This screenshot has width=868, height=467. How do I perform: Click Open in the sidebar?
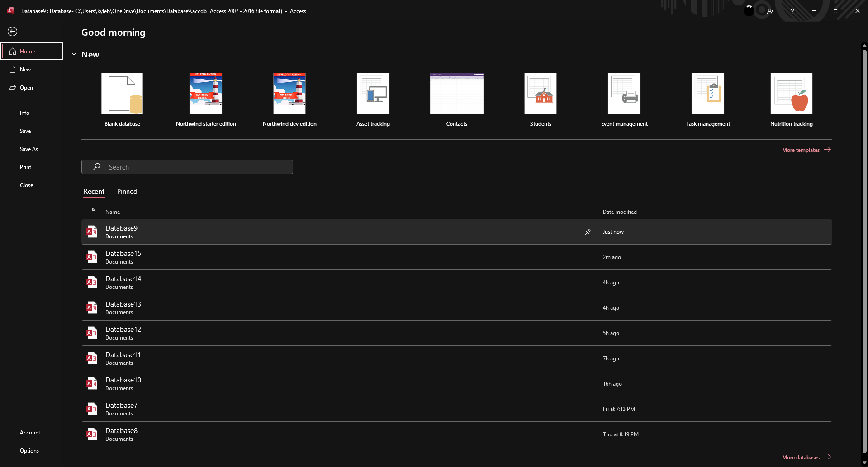32,87
